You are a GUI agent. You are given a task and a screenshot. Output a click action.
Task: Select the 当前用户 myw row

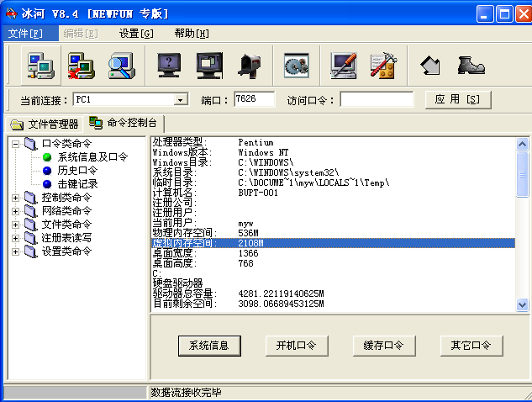pos(333,223)
